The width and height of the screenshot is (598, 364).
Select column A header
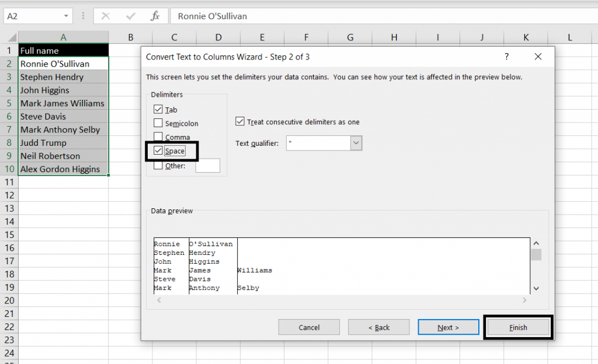point(63,37)
